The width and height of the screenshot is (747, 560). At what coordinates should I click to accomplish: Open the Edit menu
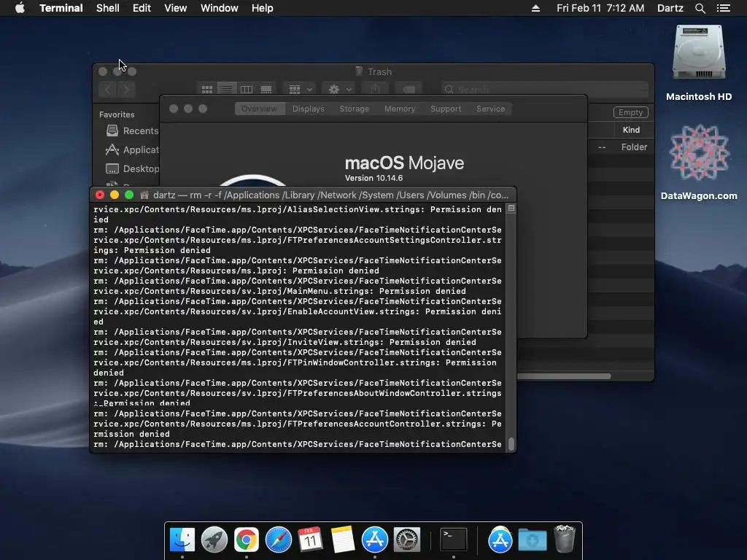pyautogui.click(x=142, y=8)
